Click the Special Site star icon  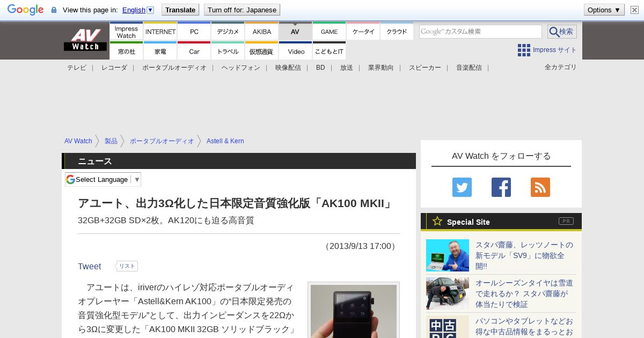coord(437,221)
